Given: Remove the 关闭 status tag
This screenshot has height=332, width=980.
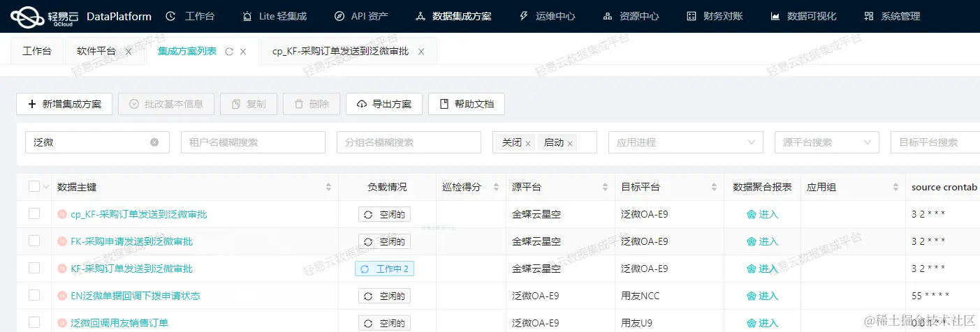Looking at the screenshot, I should 528,143.
